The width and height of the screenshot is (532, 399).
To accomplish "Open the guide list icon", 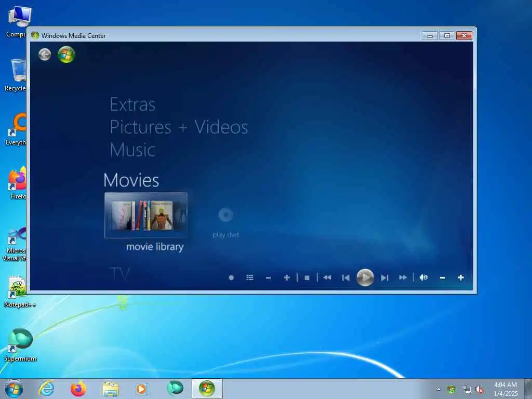I will pos(250,277).
